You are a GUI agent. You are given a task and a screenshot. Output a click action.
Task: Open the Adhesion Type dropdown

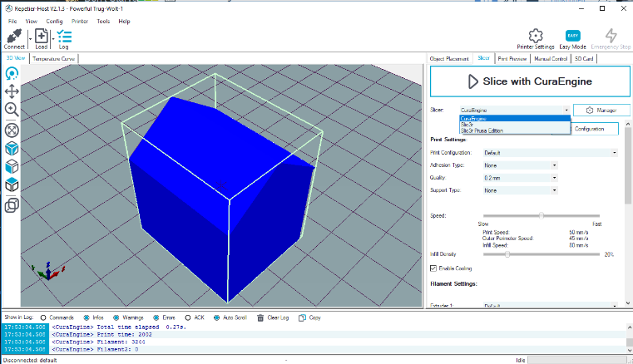point(521,165)
